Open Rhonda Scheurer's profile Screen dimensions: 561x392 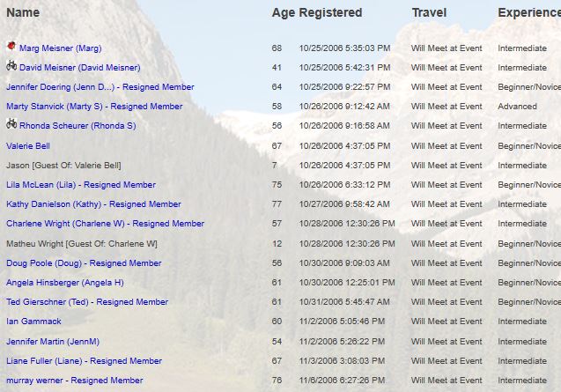tap(78, 126)
